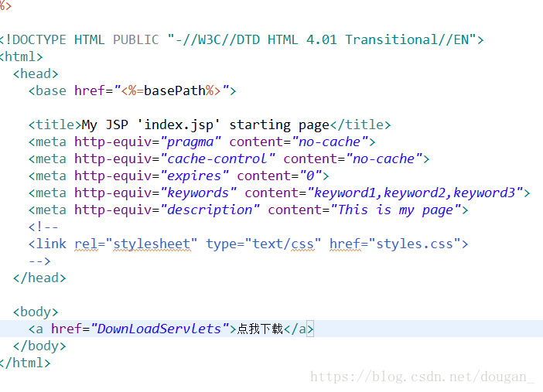Click the opening <body> tag

click(36, 312)
